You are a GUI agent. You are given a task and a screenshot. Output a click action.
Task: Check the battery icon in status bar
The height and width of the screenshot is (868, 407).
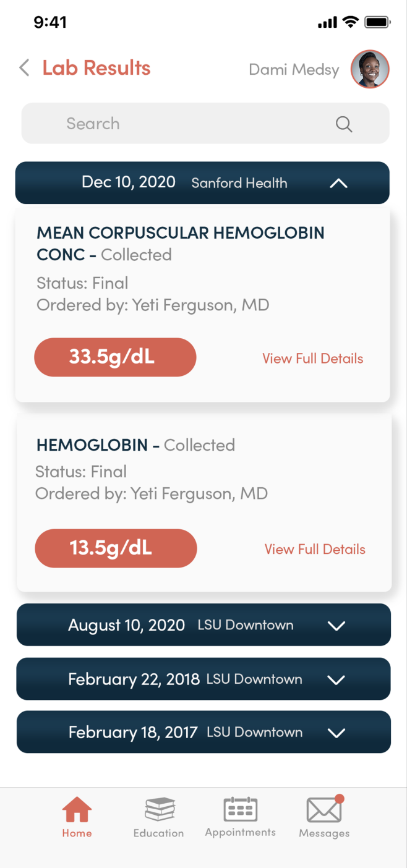point(377,23)
